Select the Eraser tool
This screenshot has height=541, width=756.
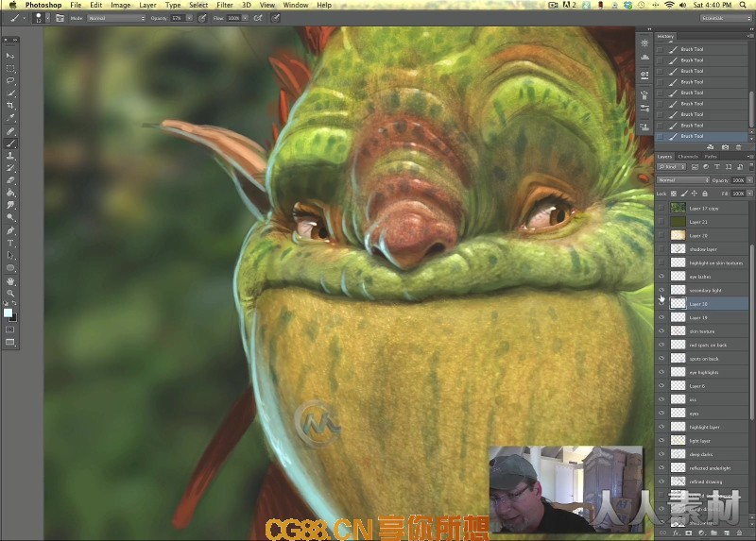[10, 180]
